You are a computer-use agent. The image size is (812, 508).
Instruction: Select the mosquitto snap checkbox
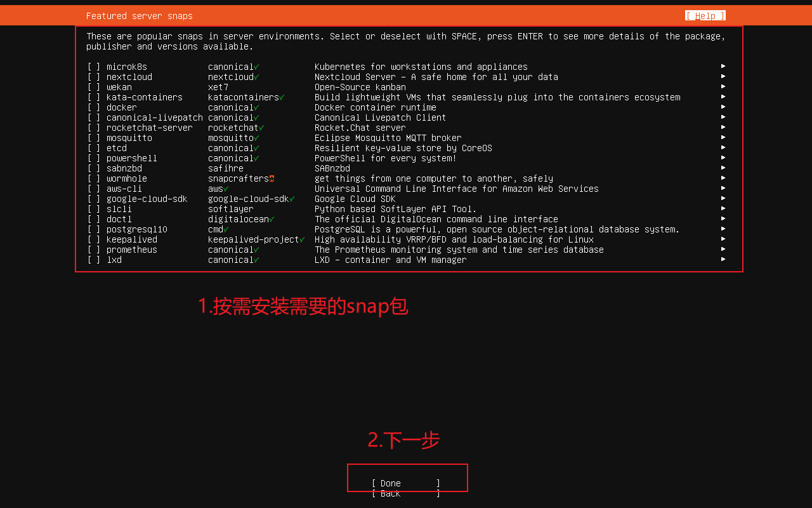[94, 138]
